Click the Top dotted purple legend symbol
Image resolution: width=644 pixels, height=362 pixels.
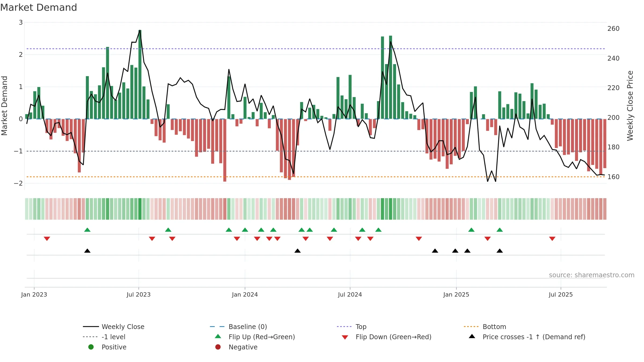[x=344, y=327]
